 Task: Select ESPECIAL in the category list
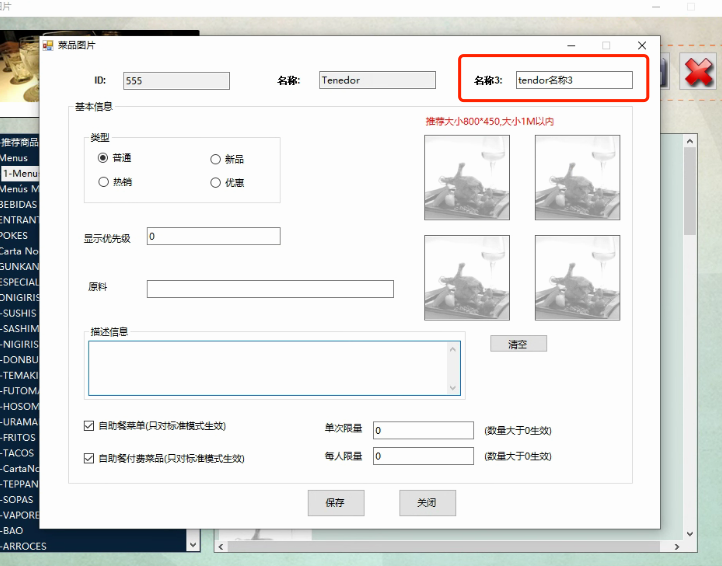click(x=19, y=282)
